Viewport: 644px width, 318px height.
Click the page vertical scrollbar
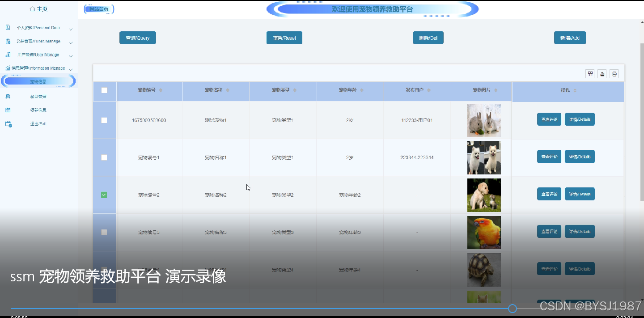click(x=642, y=122)
